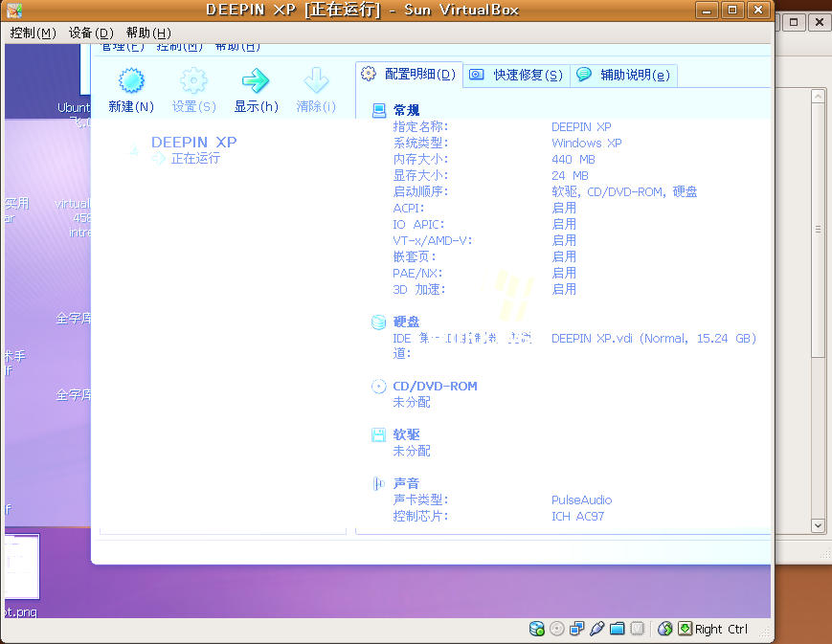Open the 帮助(H) help menu in the menu bar

point(148,33)
